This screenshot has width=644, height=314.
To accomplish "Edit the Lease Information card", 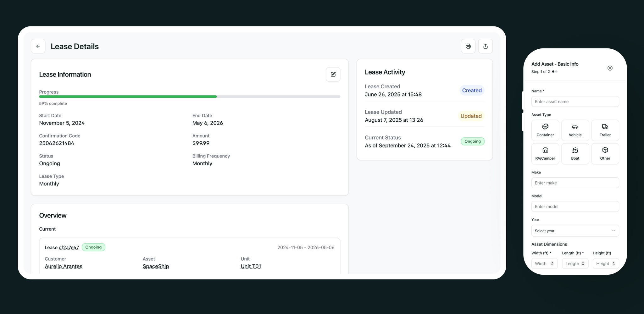I will click(333, 74).
